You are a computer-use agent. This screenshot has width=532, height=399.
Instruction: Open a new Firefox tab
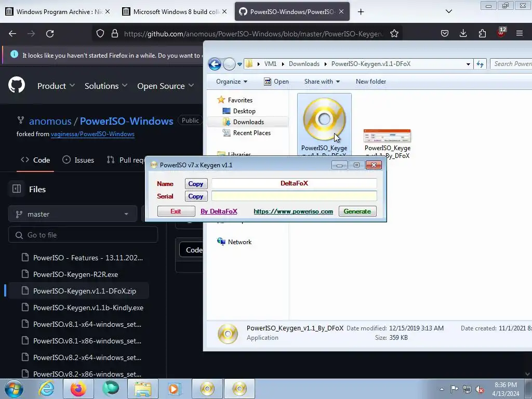tap(361, 12)
